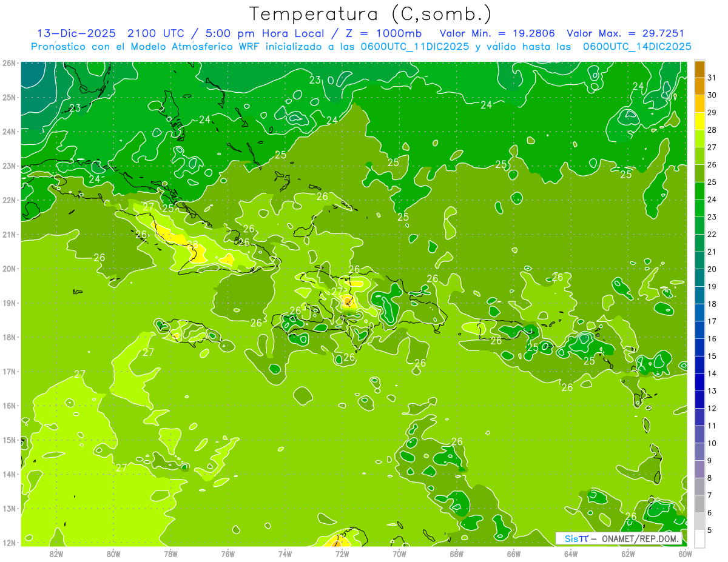Click the '68W' longitude axis label
The image size is (728, 562).
(457, 554)
